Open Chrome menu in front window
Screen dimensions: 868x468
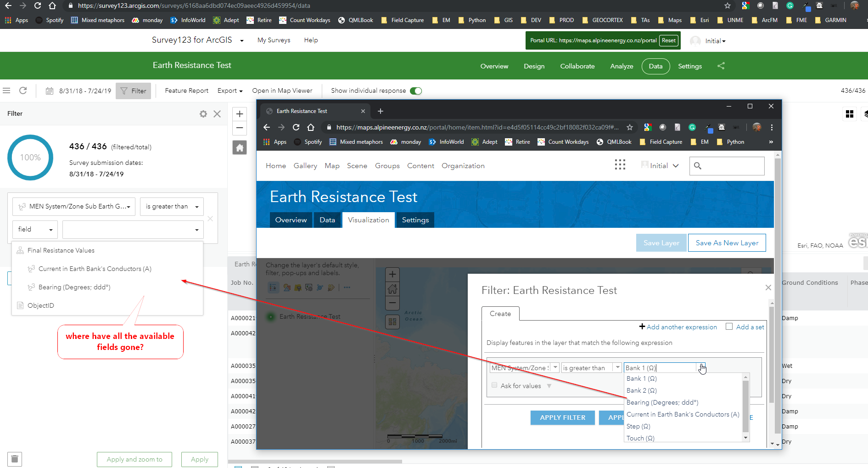(772, 127)
